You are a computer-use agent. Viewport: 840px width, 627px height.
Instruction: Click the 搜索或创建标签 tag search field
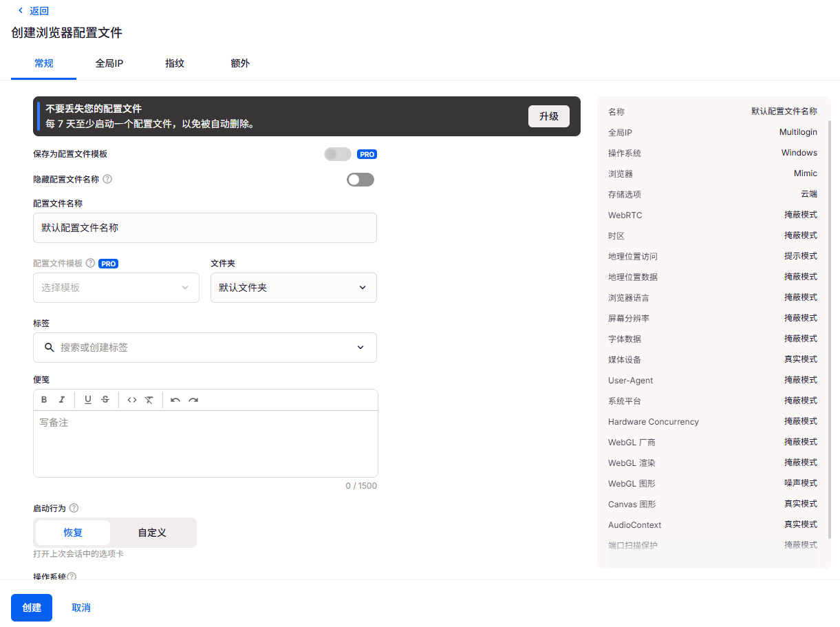(x=205, y=348)
